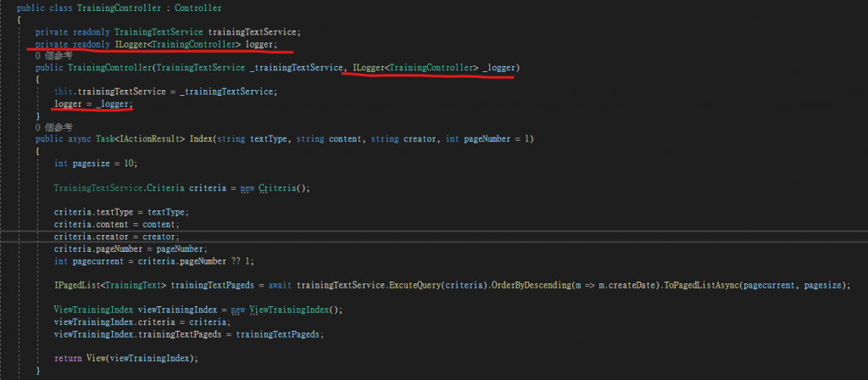Viewport: 868px width, 380px height.
Task: Click the "Task<IActionResult>" return type
Action: (x=142, y=139)
